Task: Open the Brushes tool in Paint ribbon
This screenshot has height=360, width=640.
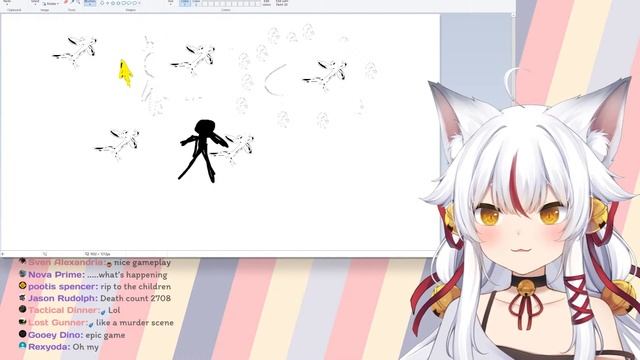Action: pos(90,2)
